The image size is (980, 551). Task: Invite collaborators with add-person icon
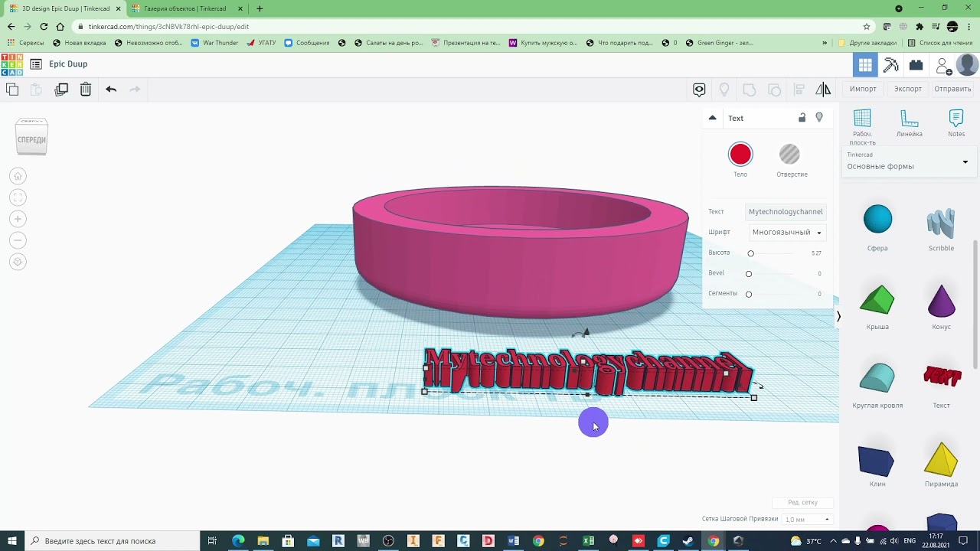[x=943, y=66]
